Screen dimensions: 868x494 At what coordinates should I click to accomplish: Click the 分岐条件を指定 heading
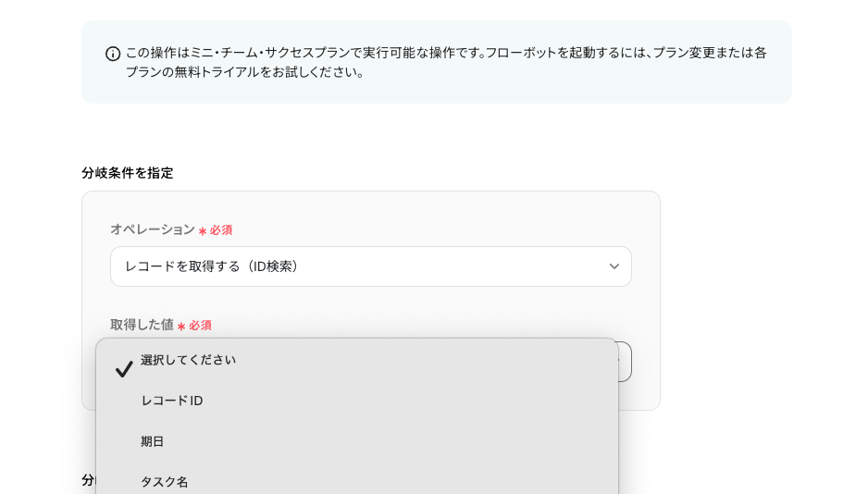(127, 173)
